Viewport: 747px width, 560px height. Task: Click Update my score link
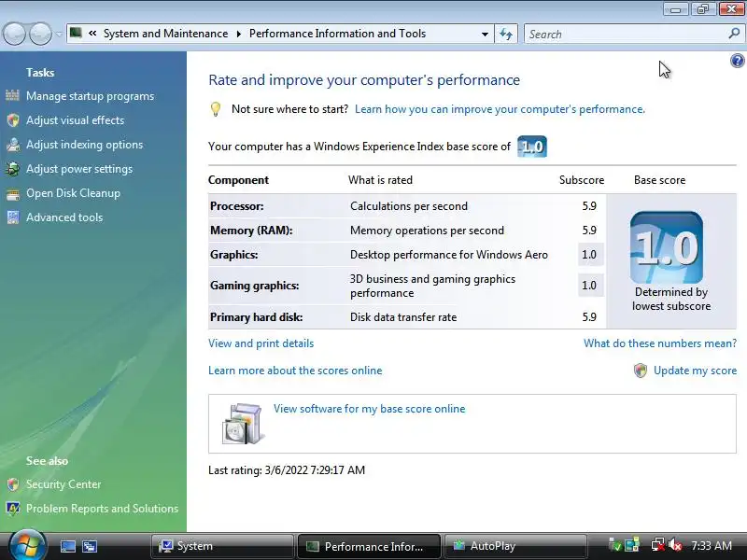click(x=695, y=371)
